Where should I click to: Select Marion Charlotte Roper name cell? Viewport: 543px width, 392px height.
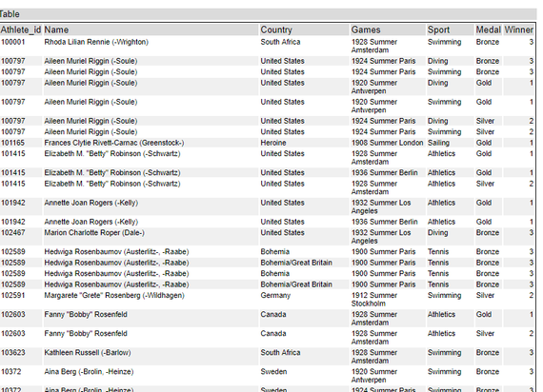point(151,237)
